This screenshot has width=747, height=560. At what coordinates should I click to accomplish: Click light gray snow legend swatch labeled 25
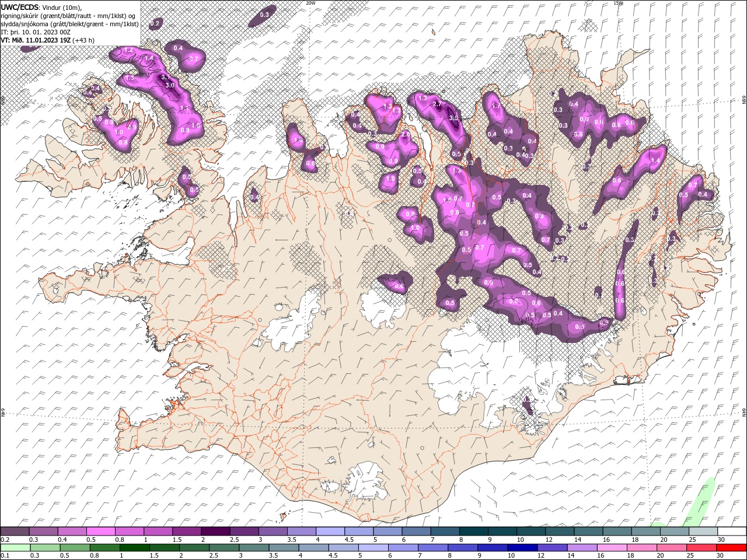[x=703, y=531]
